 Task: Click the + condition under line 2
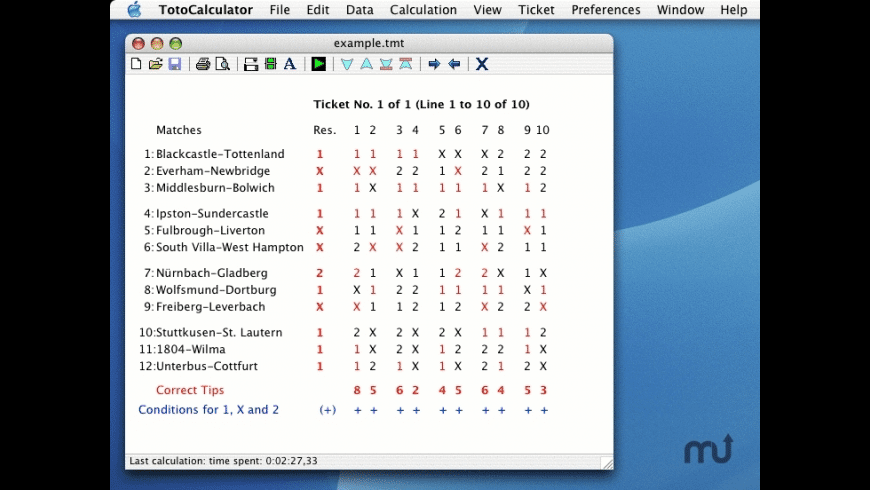373,411
